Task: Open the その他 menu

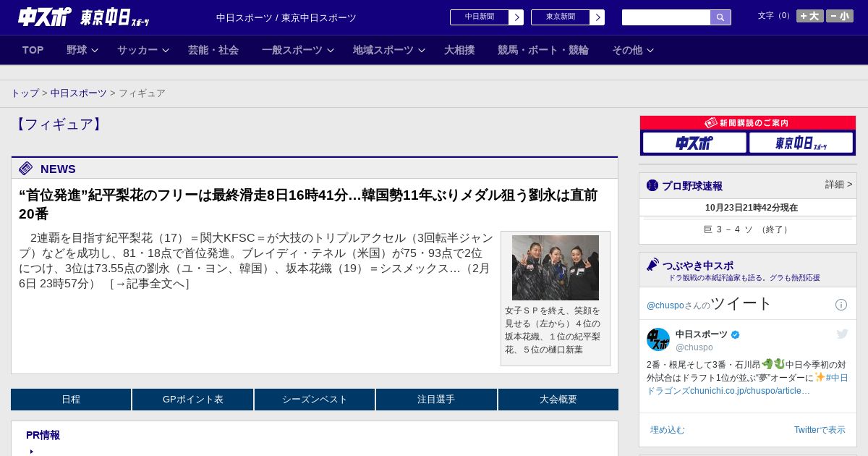Action: tap(627, 50)
